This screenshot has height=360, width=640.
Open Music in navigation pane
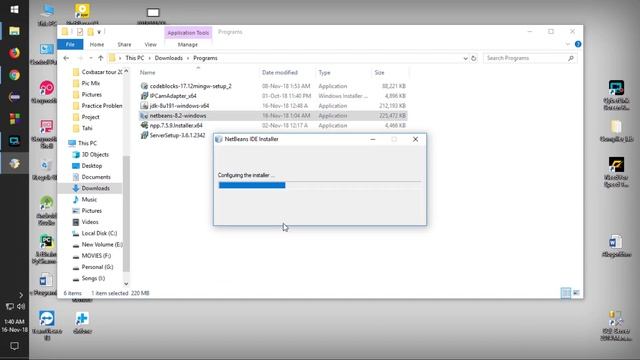(89, 200)
